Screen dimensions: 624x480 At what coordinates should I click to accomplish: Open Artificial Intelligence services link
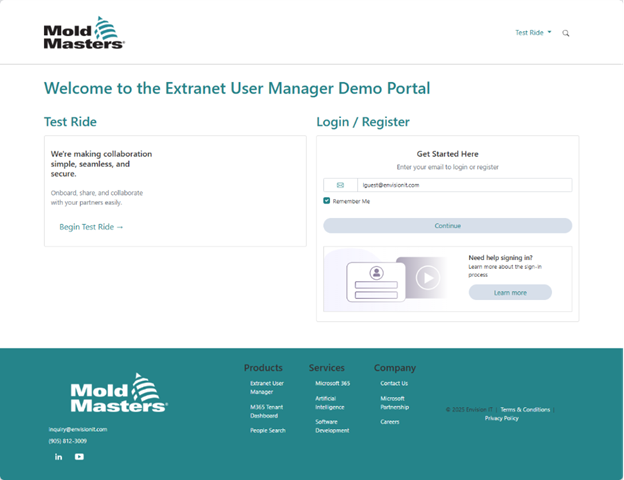330,403
